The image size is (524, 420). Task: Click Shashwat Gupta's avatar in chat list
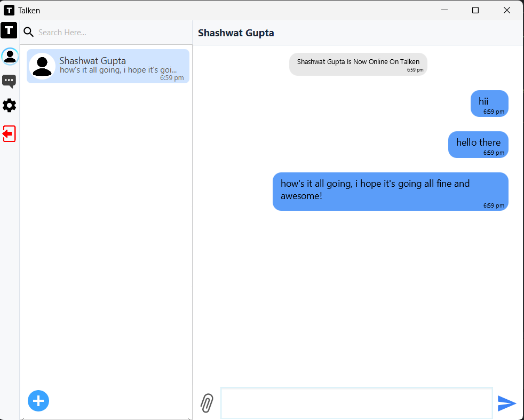pyautogui.click(x=42, y=66)
